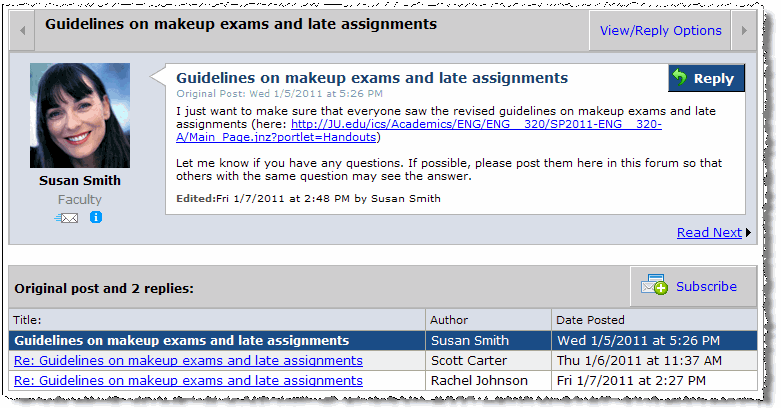Click Susan Smith's profile photo

[x=80, y=115]
